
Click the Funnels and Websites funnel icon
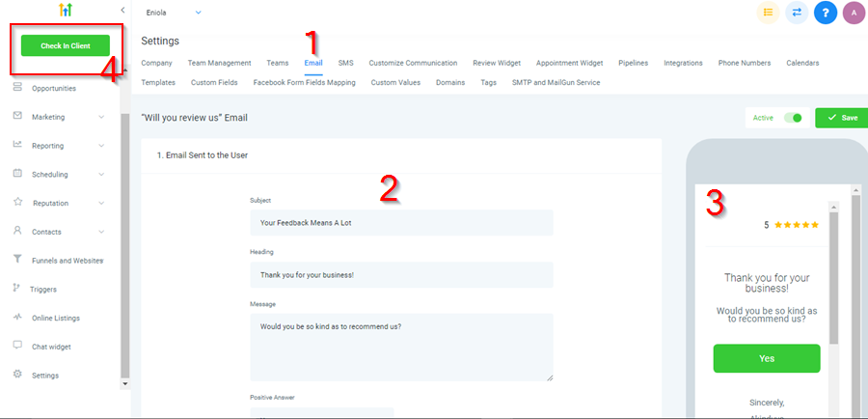[x=17, y=260]
